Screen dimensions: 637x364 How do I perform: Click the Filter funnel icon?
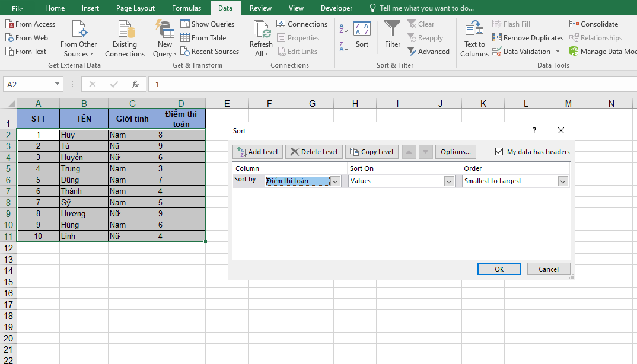392,30
